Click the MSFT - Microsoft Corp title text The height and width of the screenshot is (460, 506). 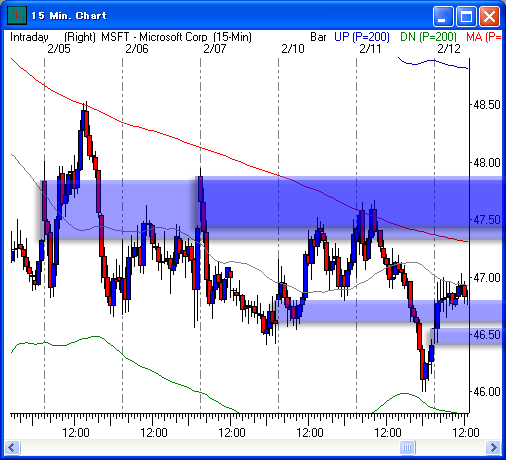tap(154, 37)
